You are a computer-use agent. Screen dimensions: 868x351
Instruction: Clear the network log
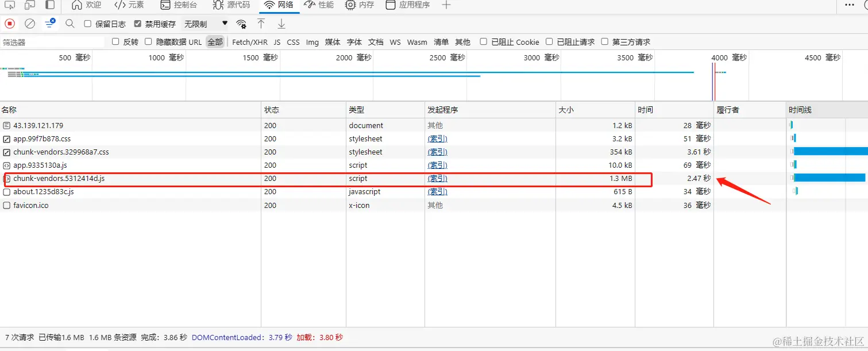pos(30,24)
